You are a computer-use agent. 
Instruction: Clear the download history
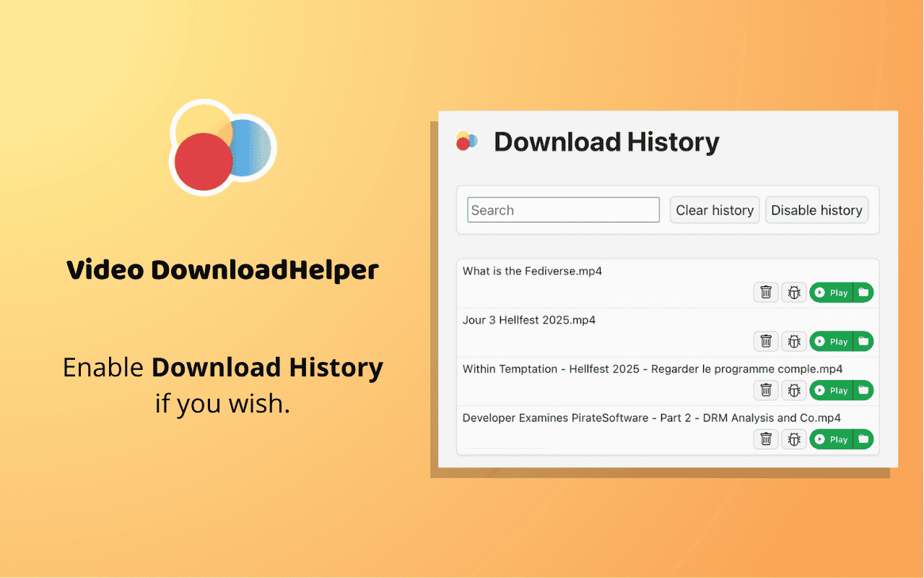pyautogui.click(x=714, y=210)
